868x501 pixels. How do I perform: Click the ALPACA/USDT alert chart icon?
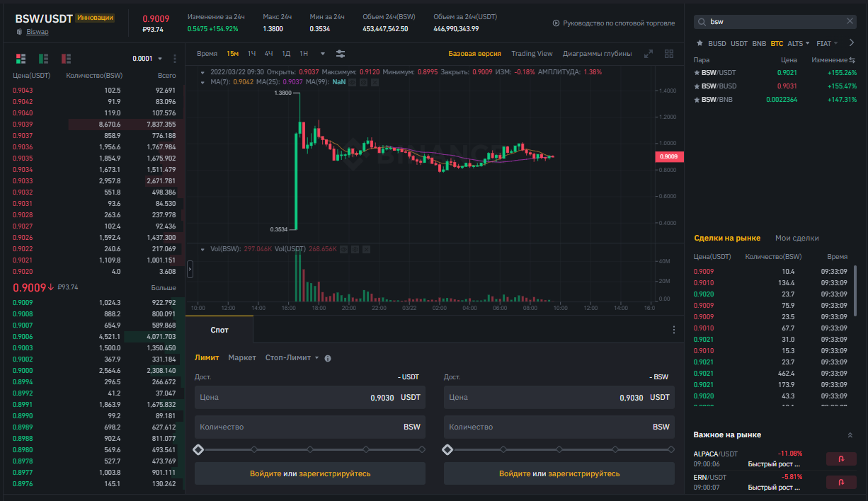coord(841,459)
